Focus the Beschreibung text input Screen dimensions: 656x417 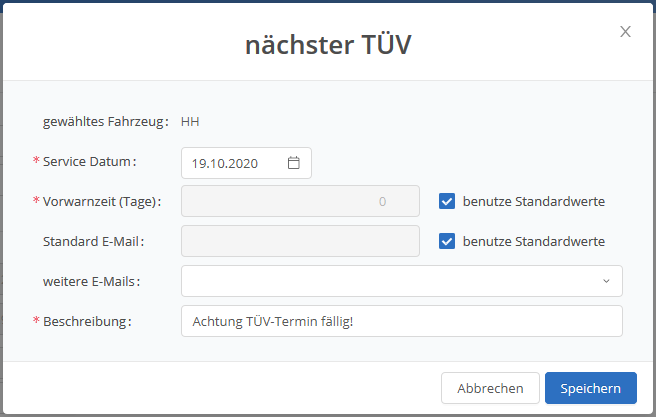click(401, 321)
